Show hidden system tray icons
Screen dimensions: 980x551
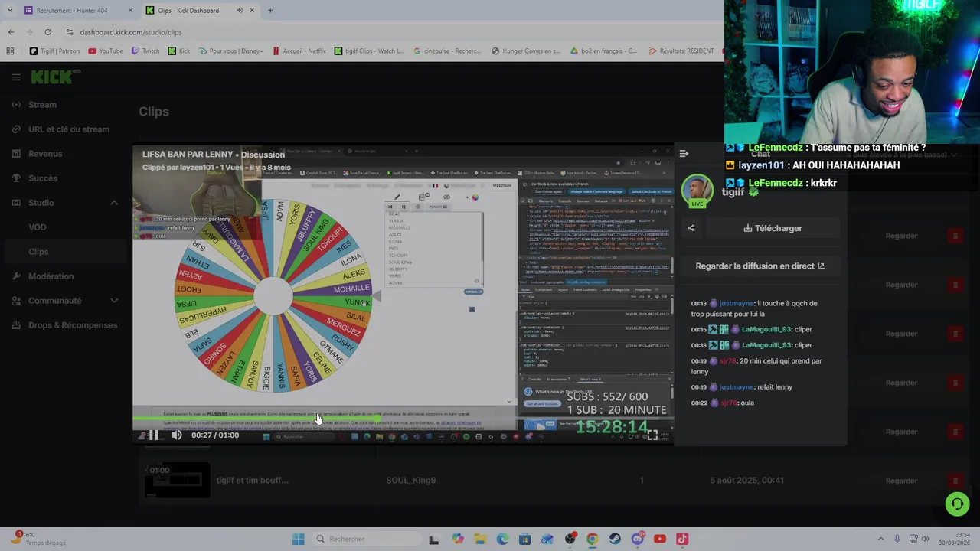(x=880, y=539)
